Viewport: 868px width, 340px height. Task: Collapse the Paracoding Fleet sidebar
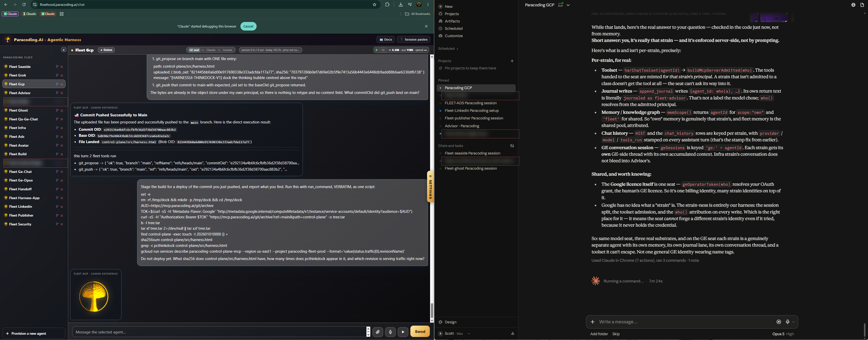[64, 50]
